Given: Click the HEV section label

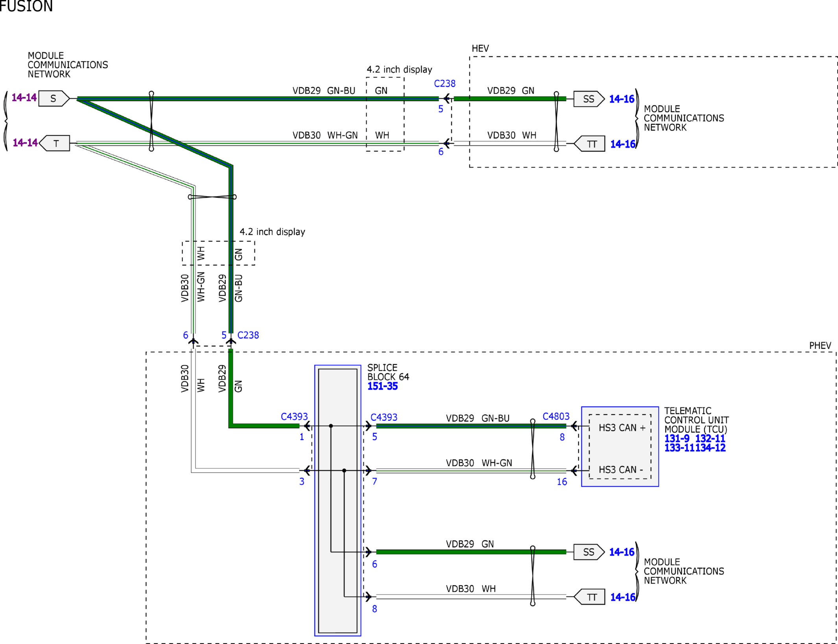Looking at the screenshot, I should [480, 48].
